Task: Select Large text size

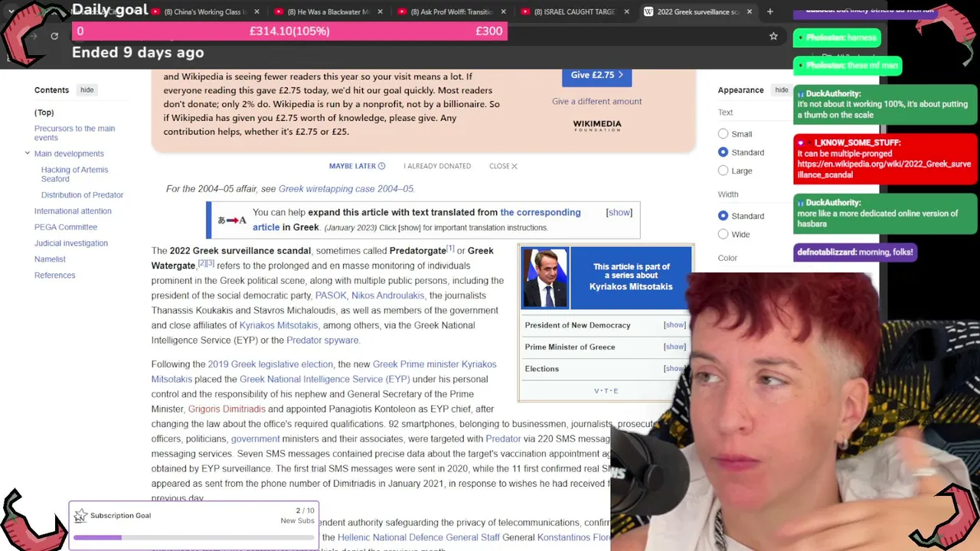Action: (723, 171)
